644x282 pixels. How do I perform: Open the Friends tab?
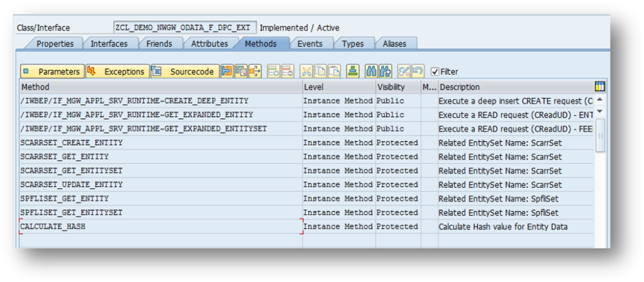point(159,43)
